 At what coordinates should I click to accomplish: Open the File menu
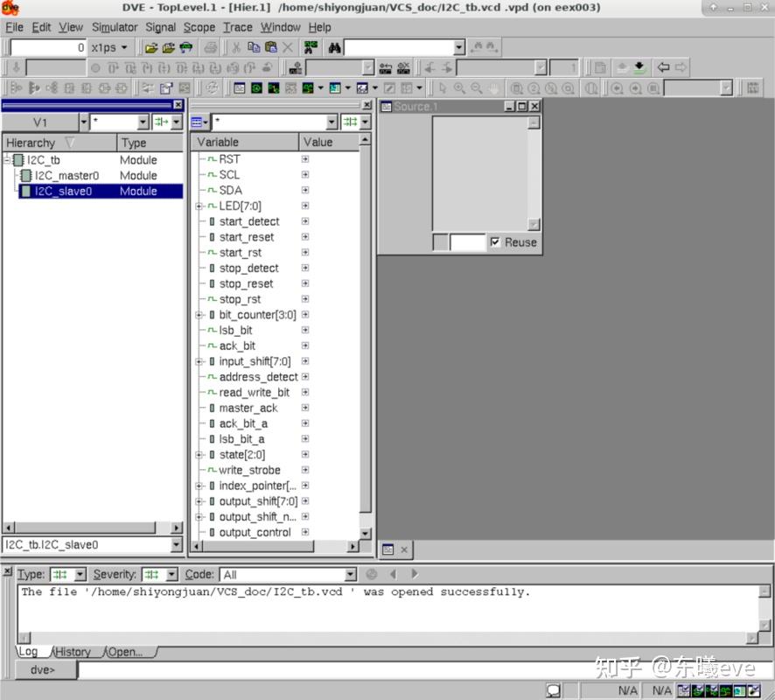14,27
